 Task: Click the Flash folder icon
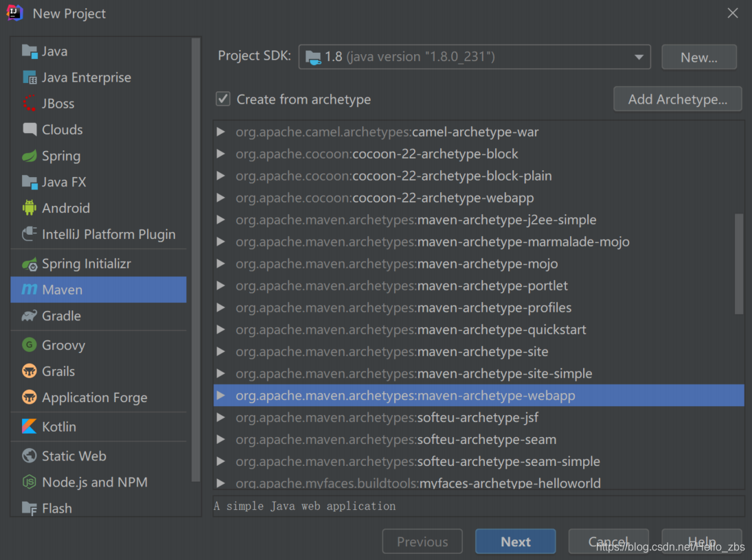[30, 509]
